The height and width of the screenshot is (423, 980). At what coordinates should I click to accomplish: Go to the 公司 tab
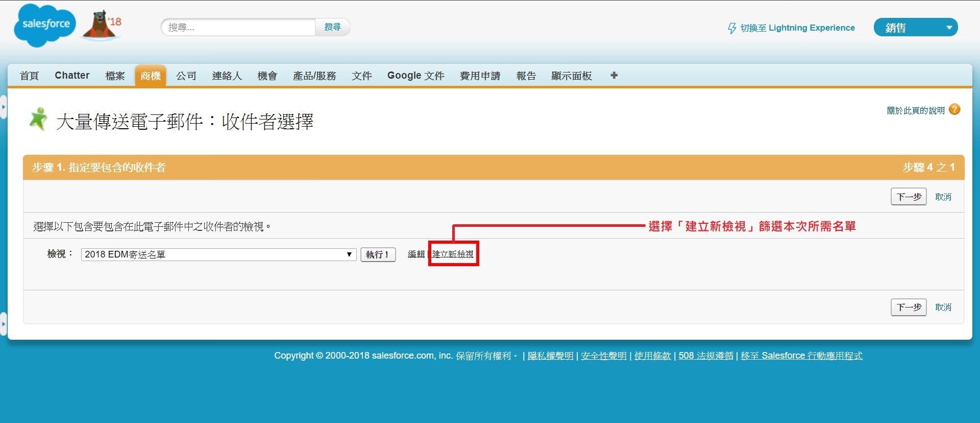186,76
